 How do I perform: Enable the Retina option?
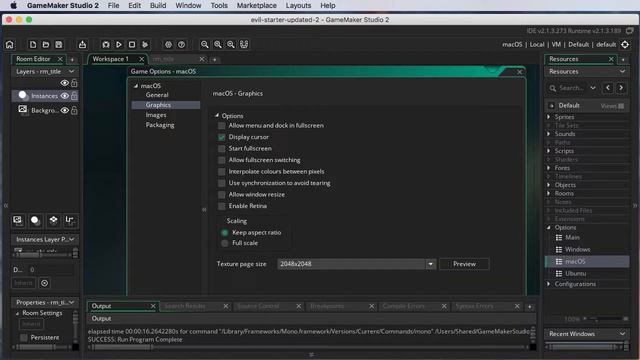coord(222,206)
